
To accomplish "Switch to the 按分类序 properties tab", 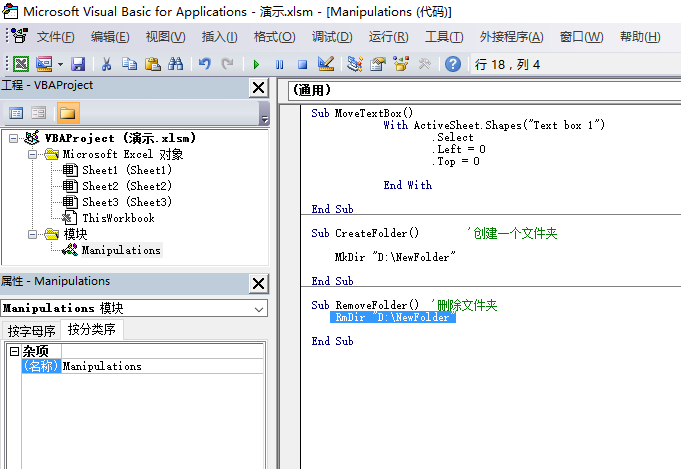I will pyautogui.click(x=92, y=329).
